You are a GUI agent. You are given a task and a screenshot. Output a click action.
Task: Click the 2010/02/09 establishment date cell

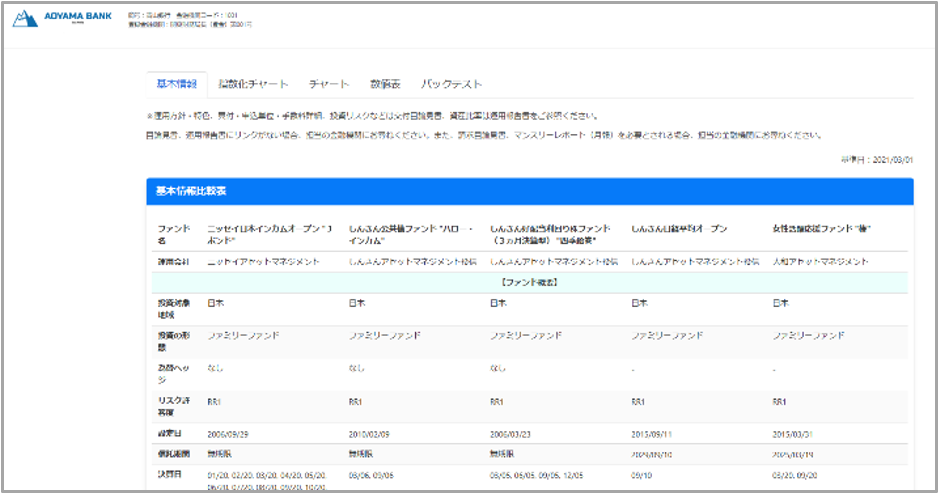tap(369, 434)
